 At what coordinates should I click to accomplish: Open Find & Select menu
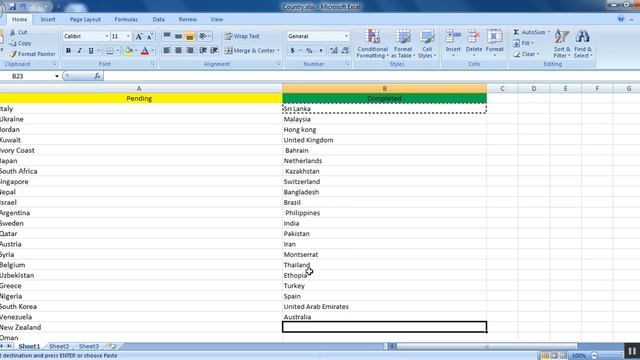[582, 43]
